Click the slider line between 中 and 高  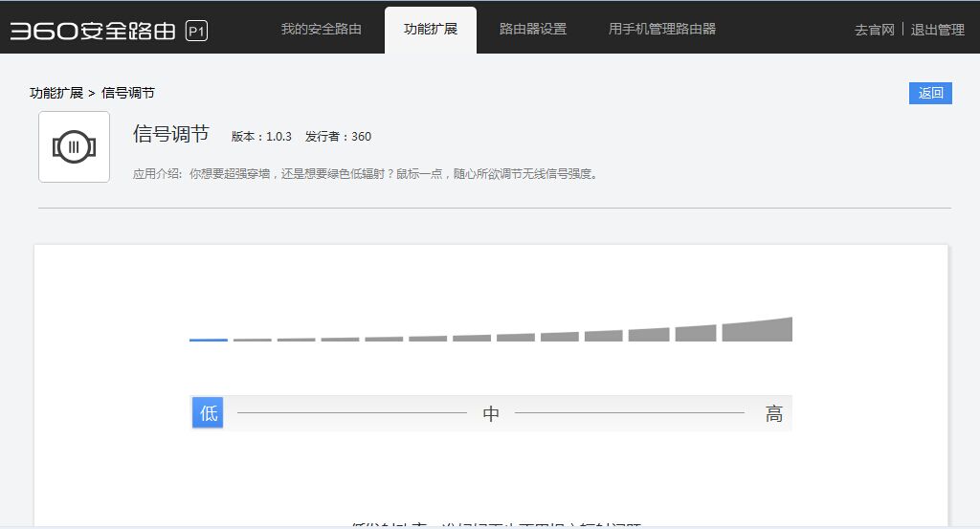click(630, 413)
